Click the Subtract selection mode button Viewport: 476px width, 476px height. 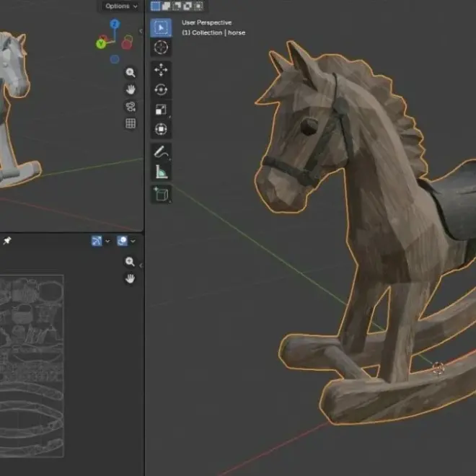click(177, 6)
